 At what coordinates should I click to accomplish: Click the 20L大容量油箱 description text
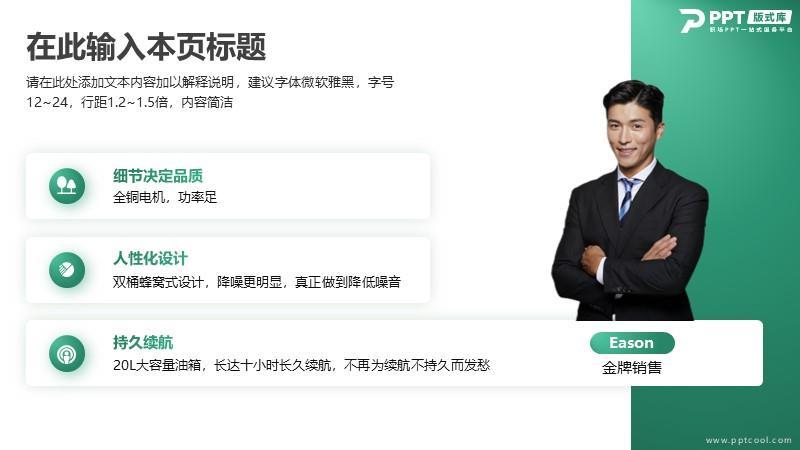click(x=302, y=365)
